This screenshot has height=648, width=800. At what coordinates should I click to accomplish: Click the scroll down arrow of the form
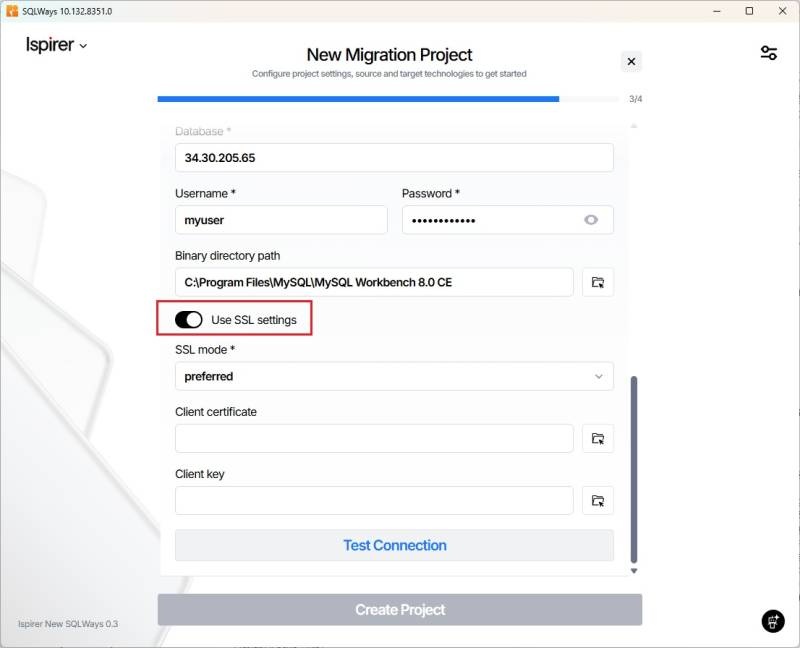pos(633,571)
